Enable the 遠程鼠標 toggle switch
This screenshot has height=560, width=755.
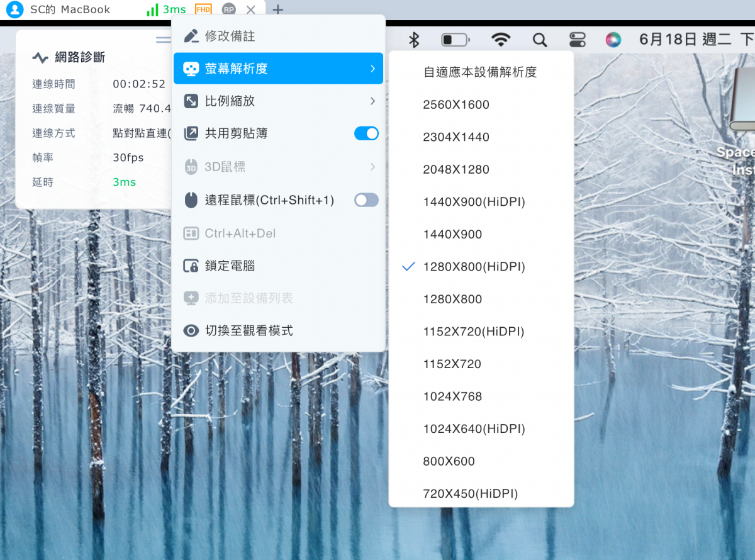point(367,200)
